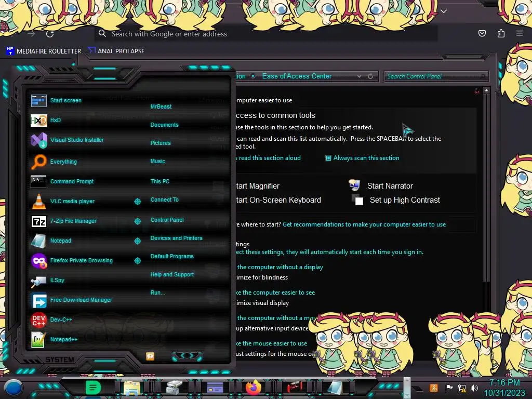Click Set up High Contrast
532x399 pixels.
pyautogui.click(x=405, y=200)
